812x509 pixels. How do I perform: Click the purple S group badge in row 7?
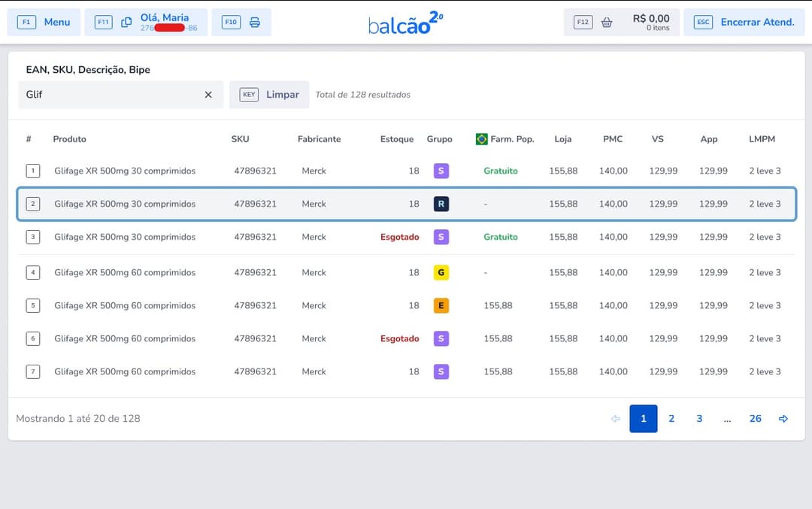441,371
